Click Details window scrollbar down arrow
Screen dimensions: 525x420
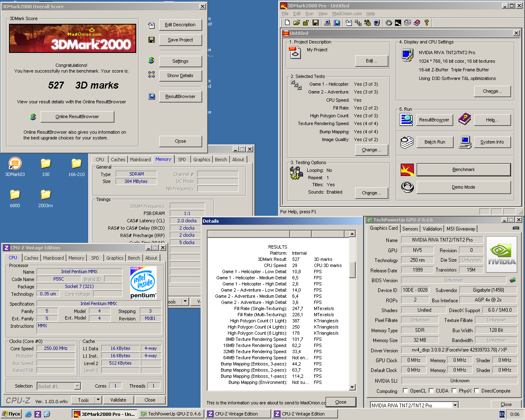[352, 387]
